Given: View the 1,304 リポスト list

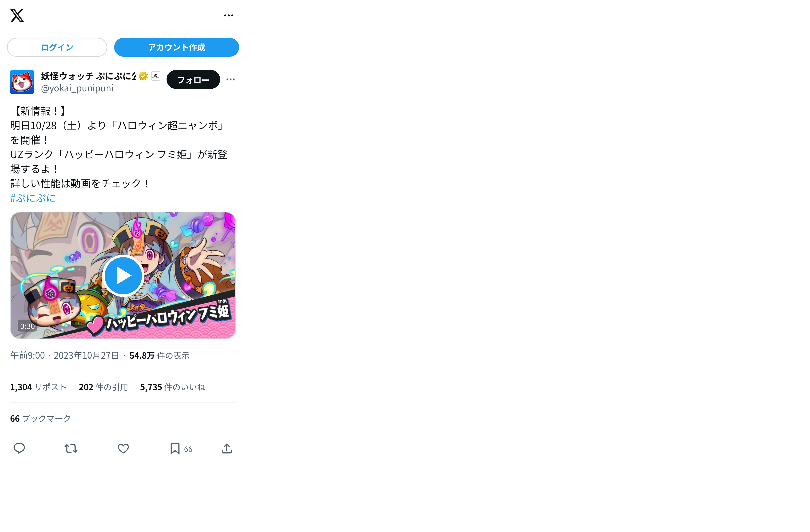Looking at the screenshot, I should coord(38,387).
